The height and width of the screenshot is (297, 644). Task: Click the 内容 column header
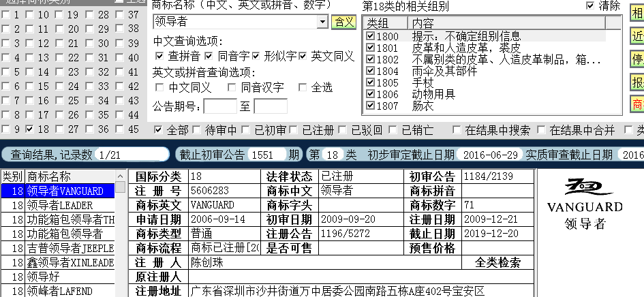(506, 23)
